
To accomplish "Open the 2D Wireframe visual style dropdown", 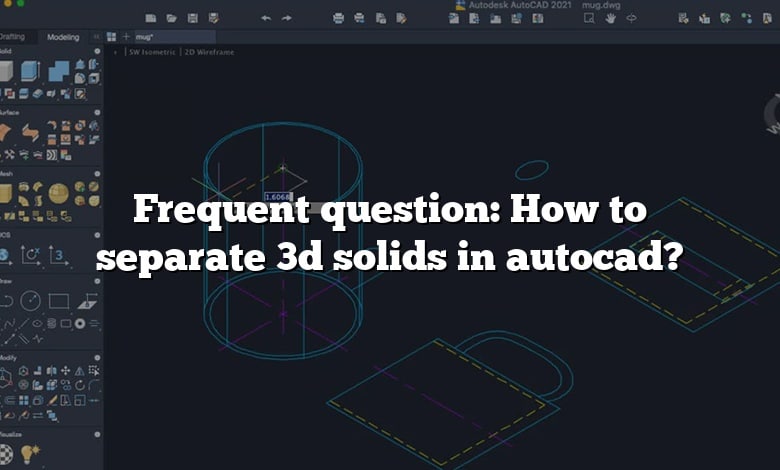I will 209,52.
